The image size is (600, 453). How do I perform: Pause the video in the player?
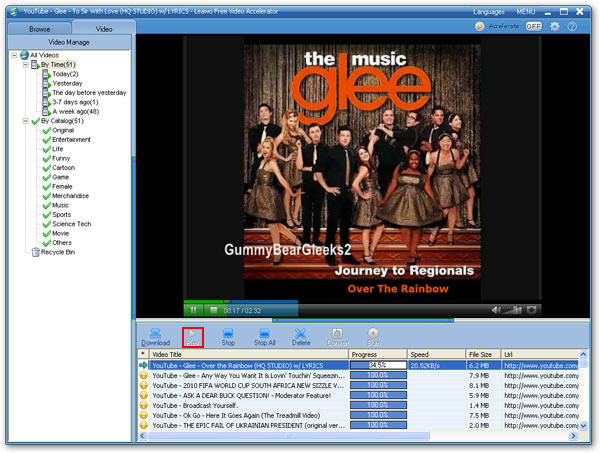194,310
